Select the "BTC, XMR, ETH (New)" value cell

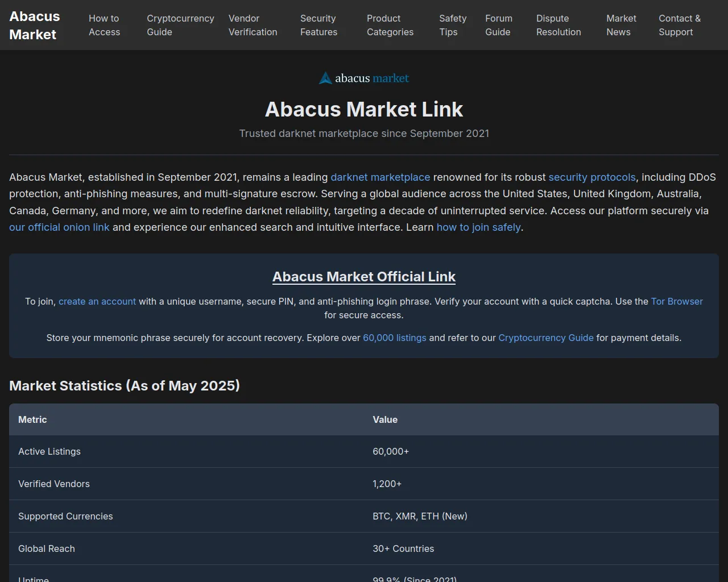pyautogui.click(x=541, y=517)
